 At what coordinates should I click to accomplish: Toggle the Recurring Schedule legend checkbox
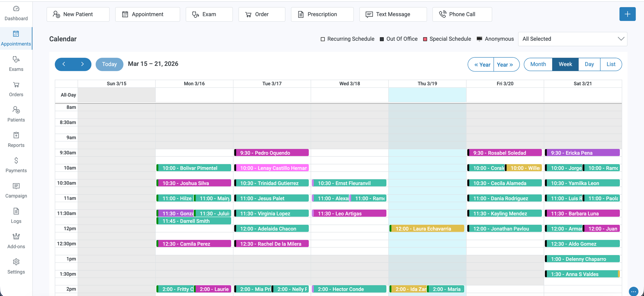tap(323, 39)
